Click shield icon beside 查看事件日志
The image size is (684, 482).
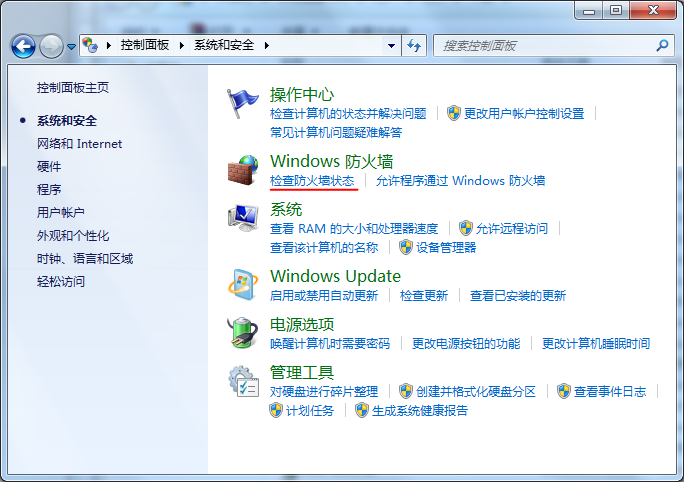(x=564, y=391)
